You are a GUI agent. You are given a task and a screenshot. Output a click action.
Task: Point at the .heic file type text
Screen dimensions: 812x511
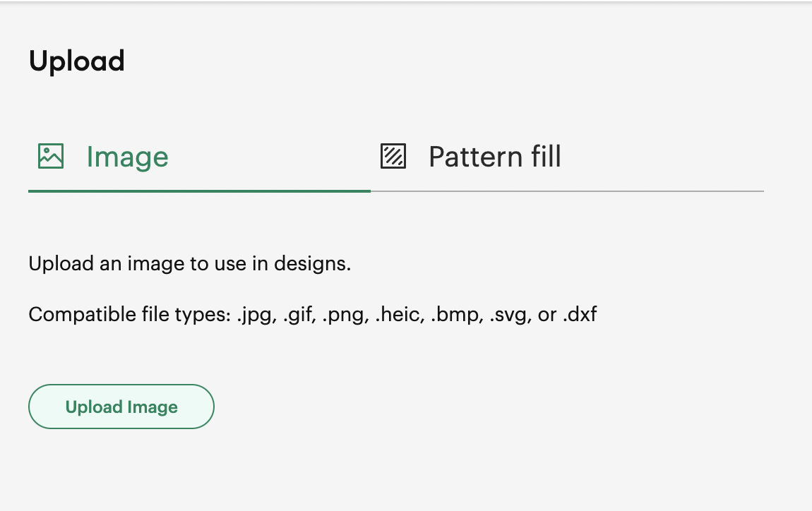point(395,314)
